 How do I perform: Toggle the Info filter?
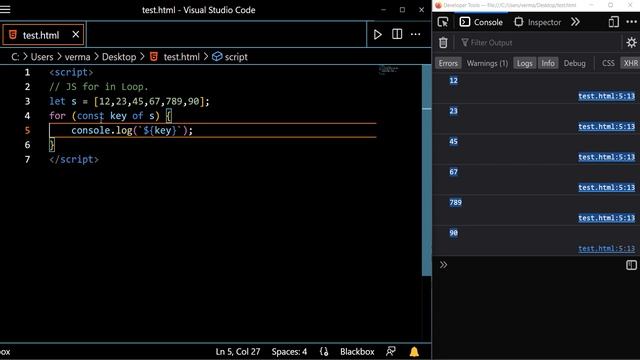tap(548, 63)
